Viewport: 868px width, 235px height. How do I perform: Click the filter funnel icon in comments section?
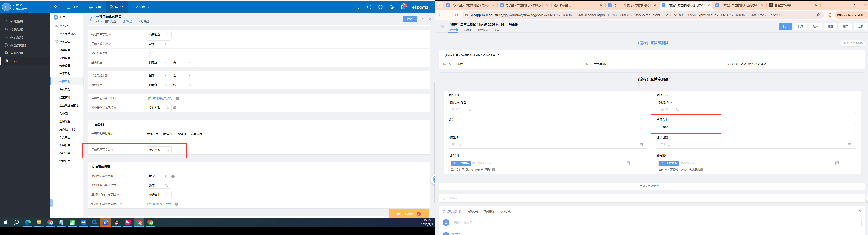[860, 211]
